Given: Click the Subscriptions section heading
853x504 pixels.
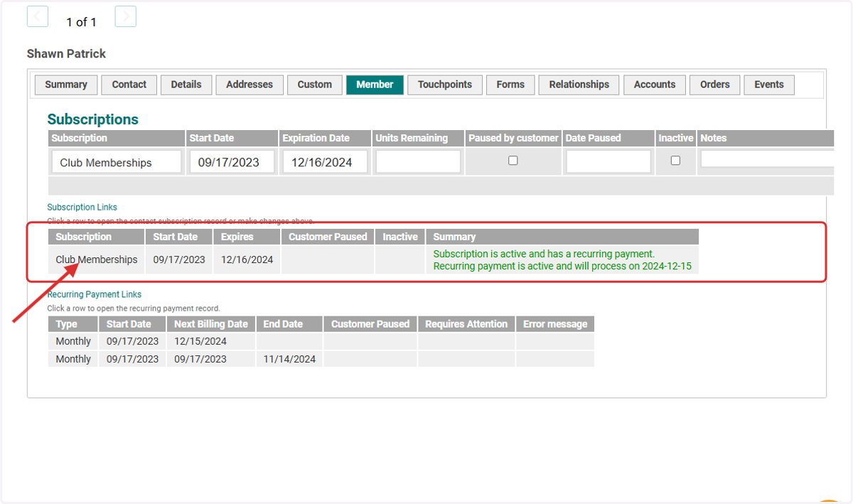Looking at the screenshot, I should pyautogui.click(x=92, y=119).
